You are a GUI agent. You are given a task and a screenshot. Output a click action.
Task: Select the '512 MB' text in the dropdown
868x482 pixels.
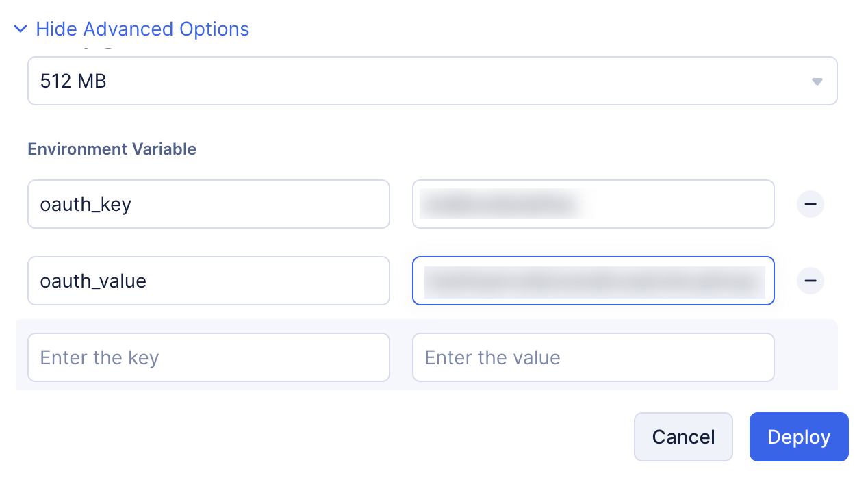(73, 81)
